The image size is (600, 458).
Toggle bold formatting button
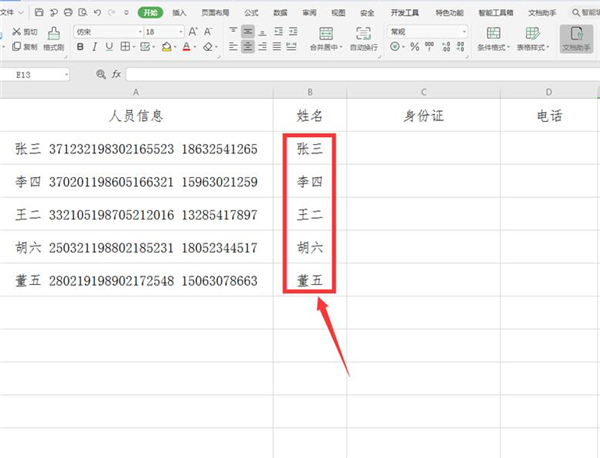coord(80,47)
